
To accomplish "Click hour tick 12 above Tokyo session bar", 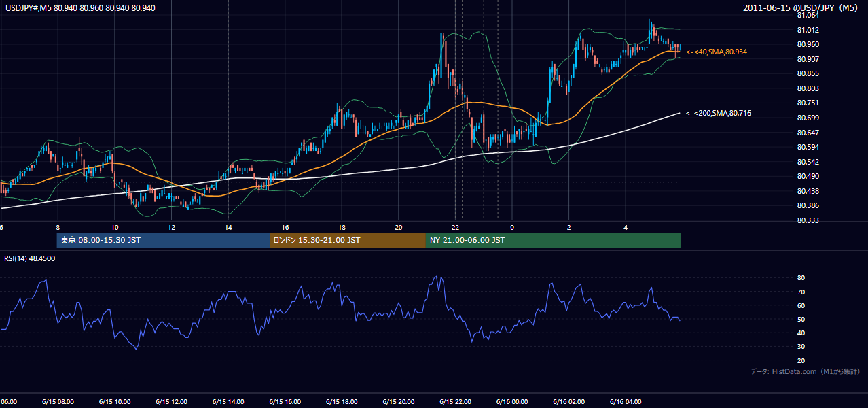I will coord(171,227).
